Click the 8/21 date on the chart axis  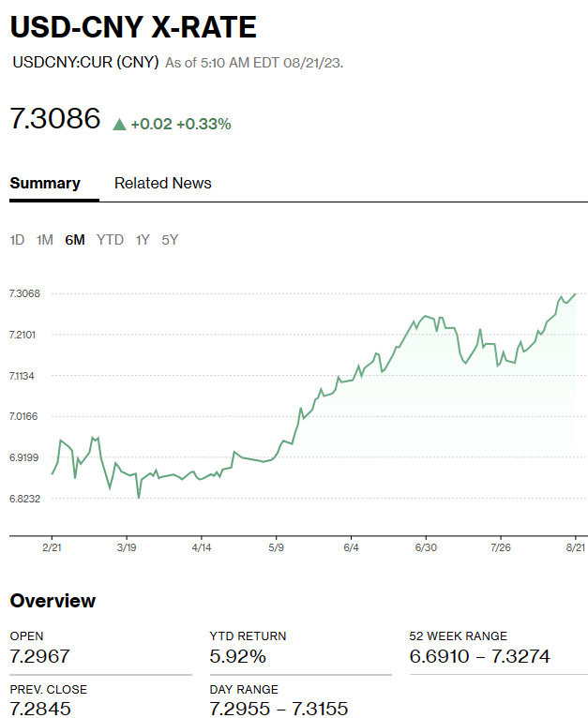[x=575, y=546]
